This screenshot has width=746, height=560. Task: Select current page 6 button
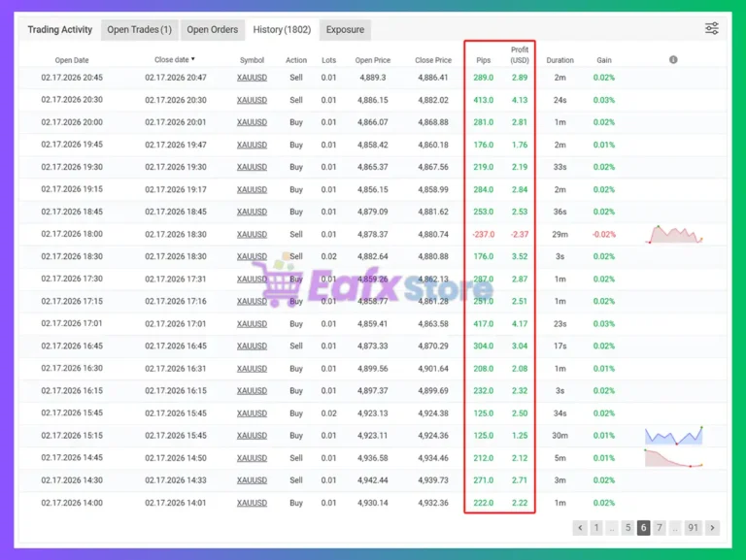pos(644,528)
